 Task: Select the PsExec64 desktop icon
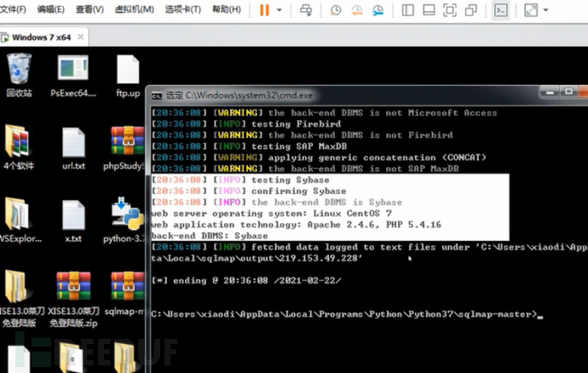73,76
